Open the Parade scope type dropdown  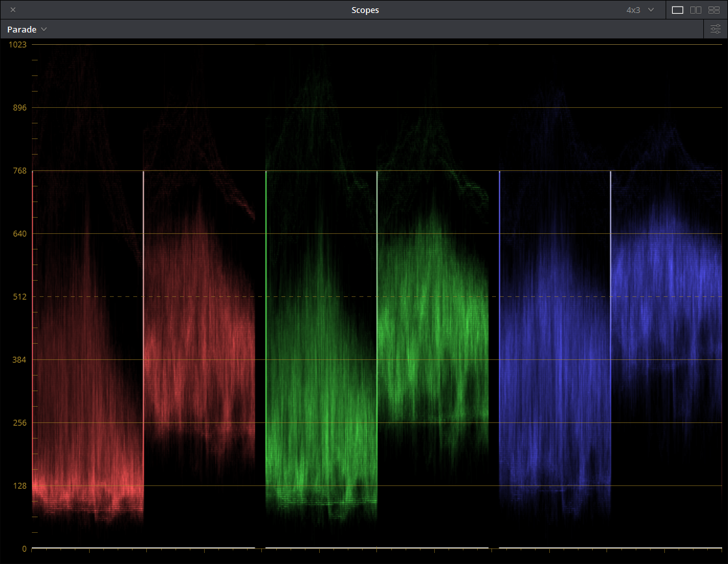(x=27, y=29)
